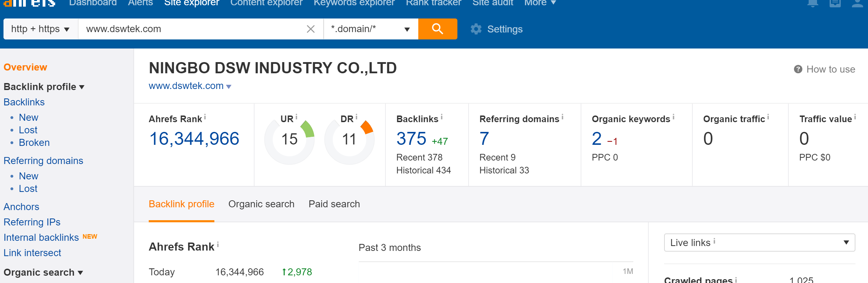Open the Live links dropdown

(759, 243)
